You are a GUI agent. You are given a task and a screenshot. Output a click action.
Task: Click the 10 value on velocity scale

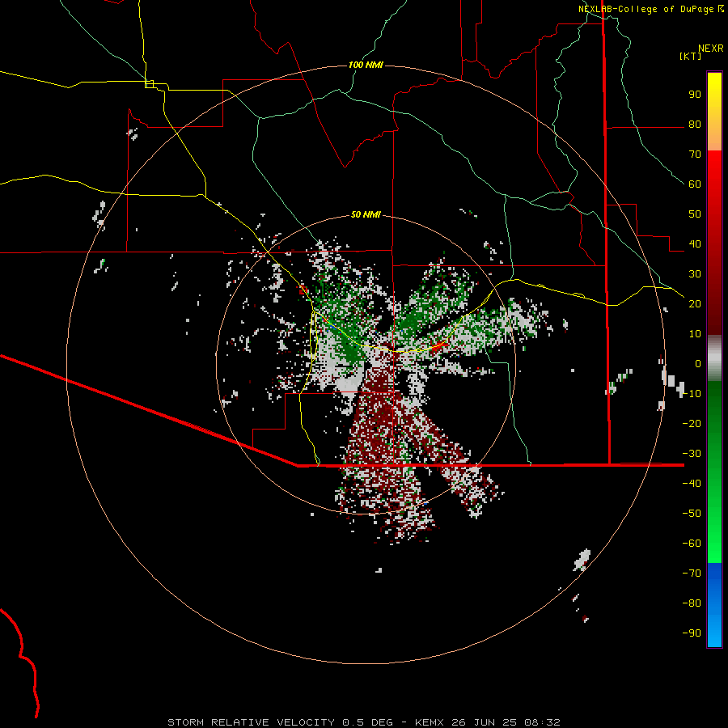(695, 334)
